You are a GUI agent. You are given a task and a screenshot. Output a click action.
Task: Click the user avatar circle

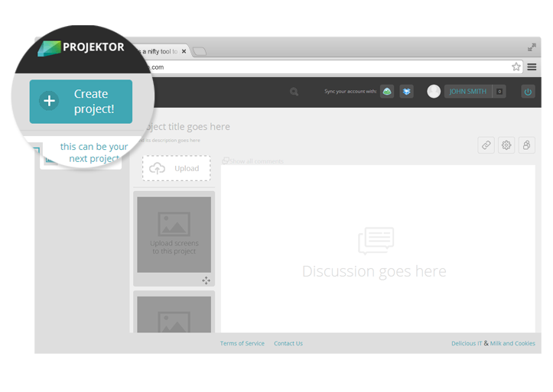coord(434,92)
